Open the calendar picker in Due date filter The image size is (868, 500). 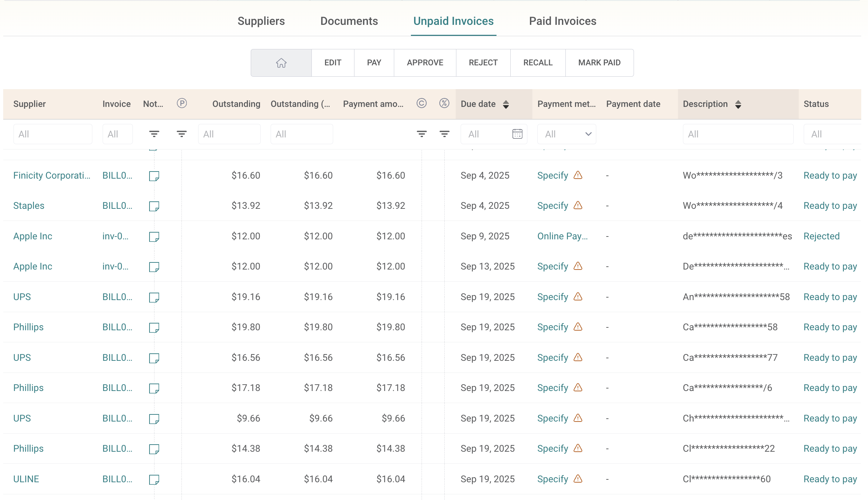click(x=517, y=134)
